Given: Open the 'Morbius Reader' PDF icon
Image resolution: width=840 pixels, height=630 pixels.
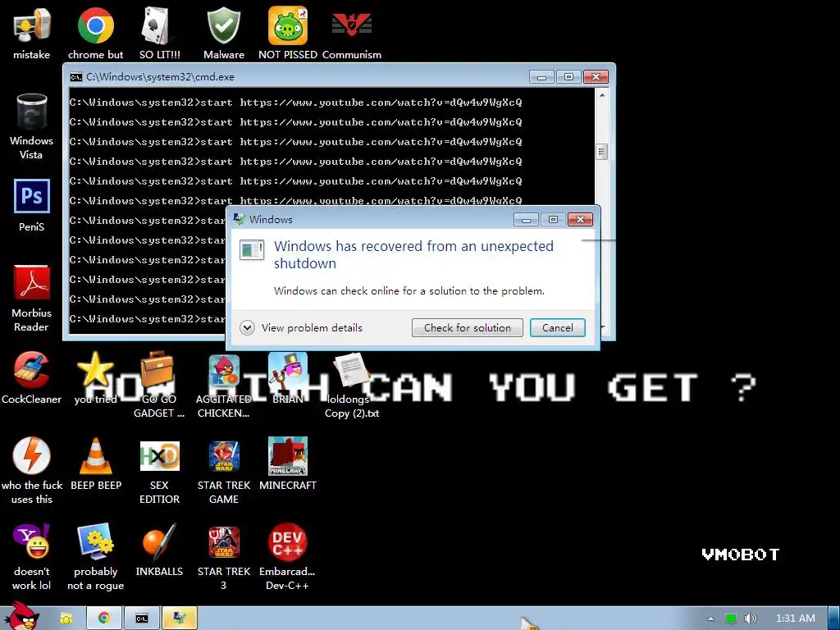Looking at the screenshot, I should coord(32,299).
